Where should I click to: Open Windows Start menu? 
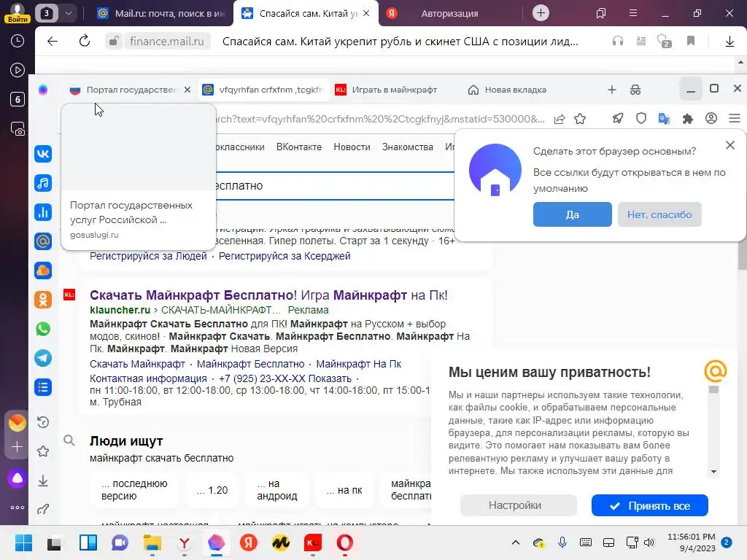coord(23,542)
